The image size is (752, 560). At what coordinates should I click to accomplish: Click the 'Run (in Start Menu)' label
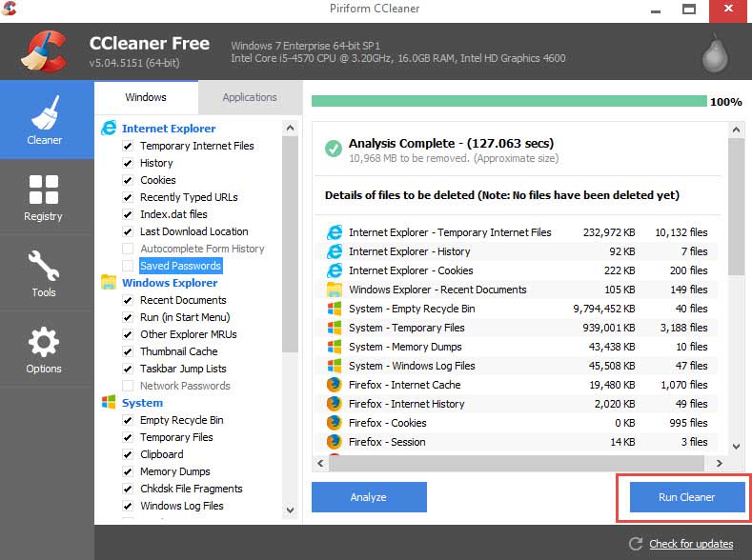pos(185,317)
